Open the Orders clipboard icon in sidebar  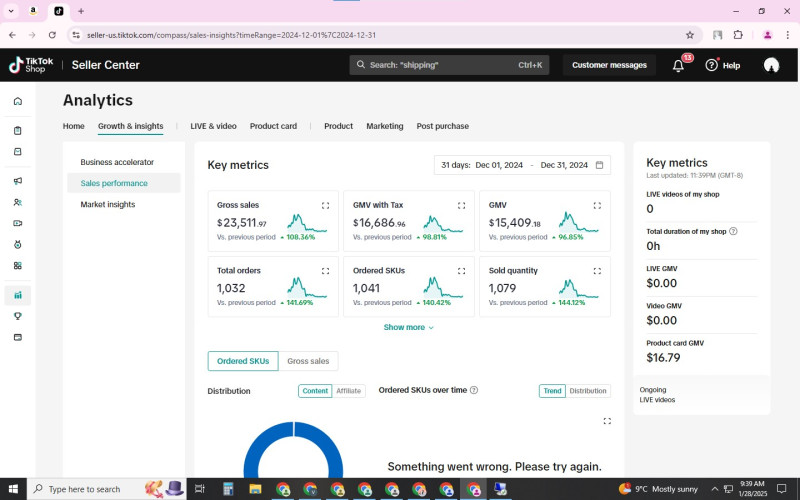[18, 131]
